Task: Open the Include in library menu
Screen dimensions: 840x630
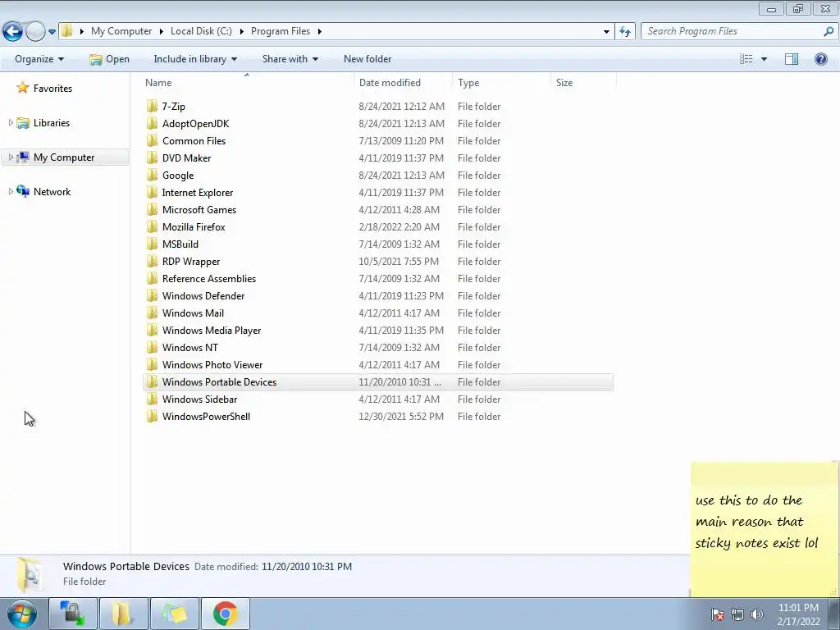Action: (195, 59)
